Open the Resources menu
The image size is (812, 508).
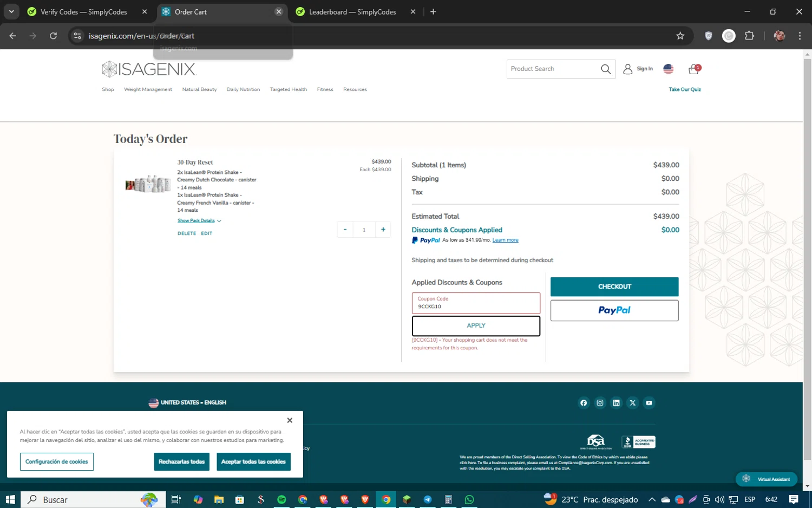click(355, 89)
